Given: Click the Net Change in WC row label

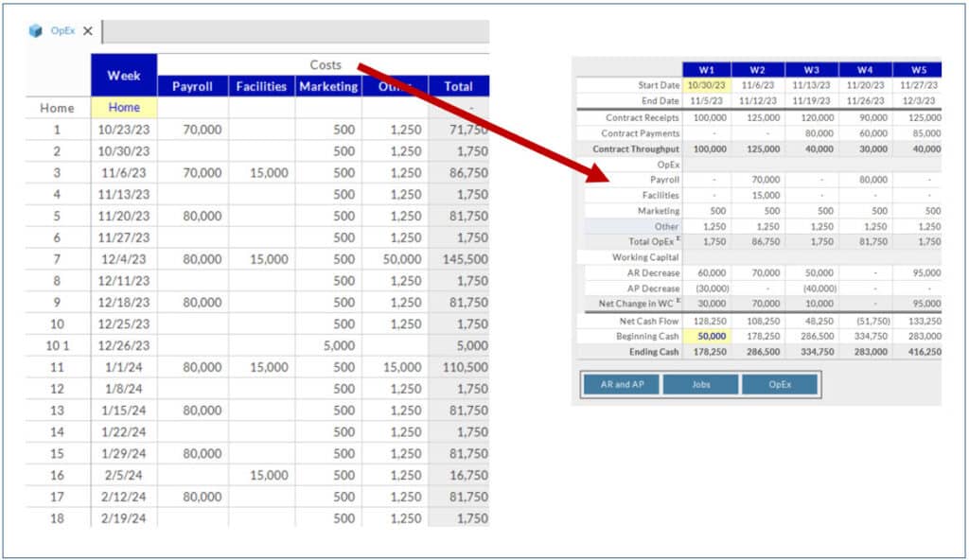Looking at the screenshot, I should tap(639, 304).
